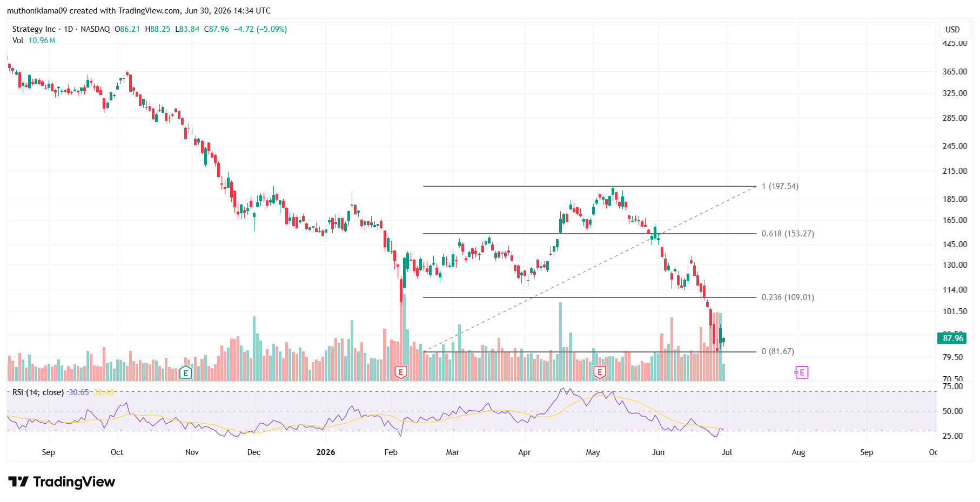The image size is (980, 502).
Task: Click the red earnings marker near May
Action: coord(600,372)
